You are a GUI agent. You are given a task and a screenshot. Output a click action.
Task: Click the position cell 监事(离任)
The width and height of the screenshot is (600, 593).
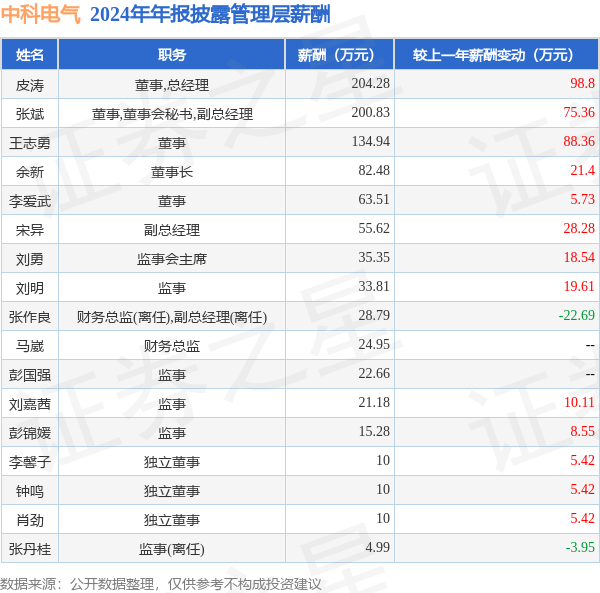coord(172,549)
